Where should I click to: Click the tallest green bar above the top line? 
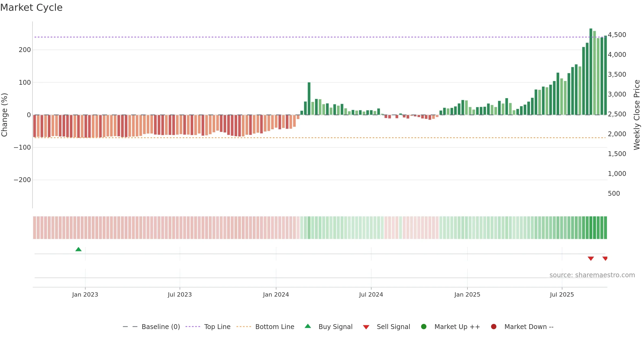pos(591,72)
